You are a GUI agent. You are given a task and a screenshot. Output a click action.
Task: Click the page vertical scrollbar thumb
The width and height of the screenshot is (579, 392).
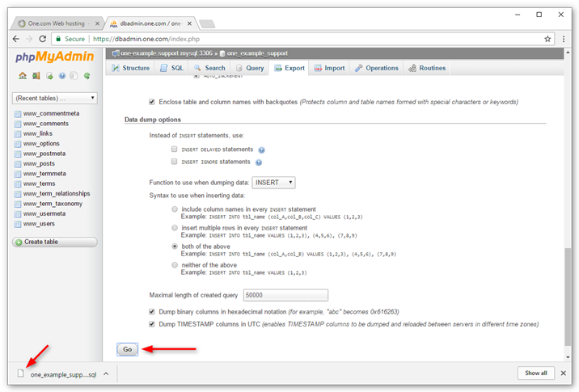568,297
